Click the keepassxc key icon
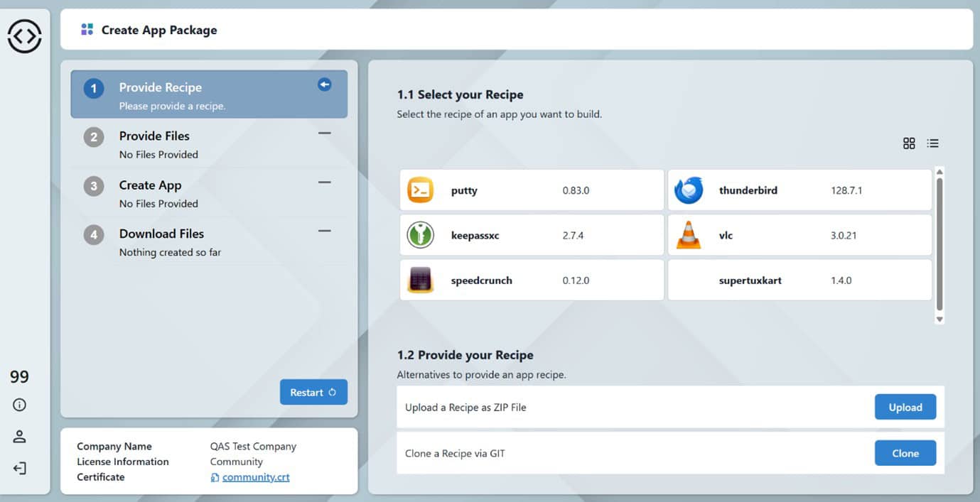 (420, 235)
